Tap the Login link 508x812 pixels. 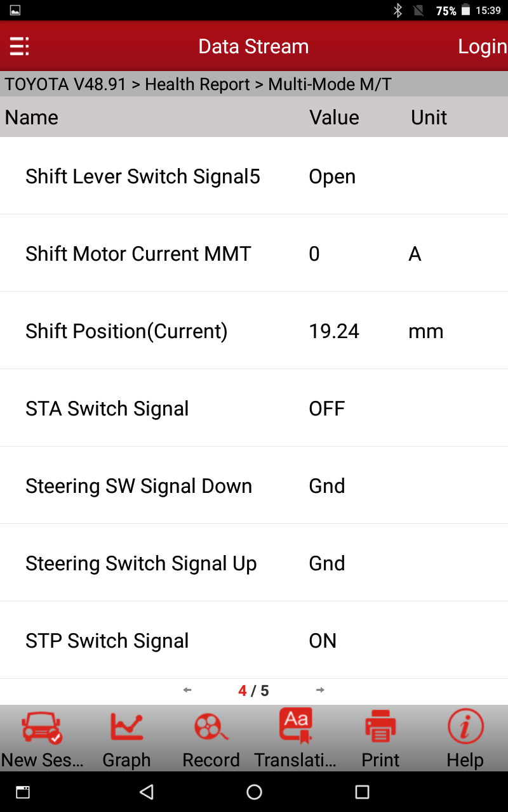482,46
